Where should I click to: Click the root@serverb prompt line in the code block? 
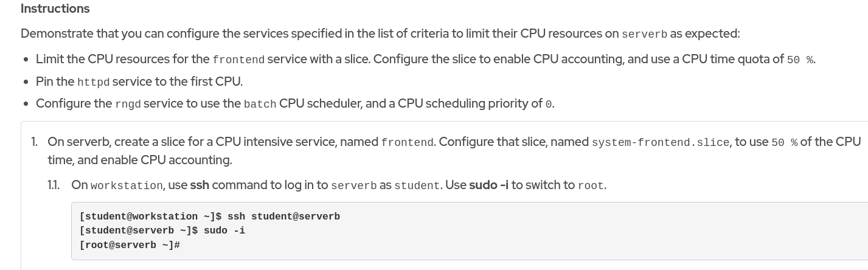(x=130, y=245)
